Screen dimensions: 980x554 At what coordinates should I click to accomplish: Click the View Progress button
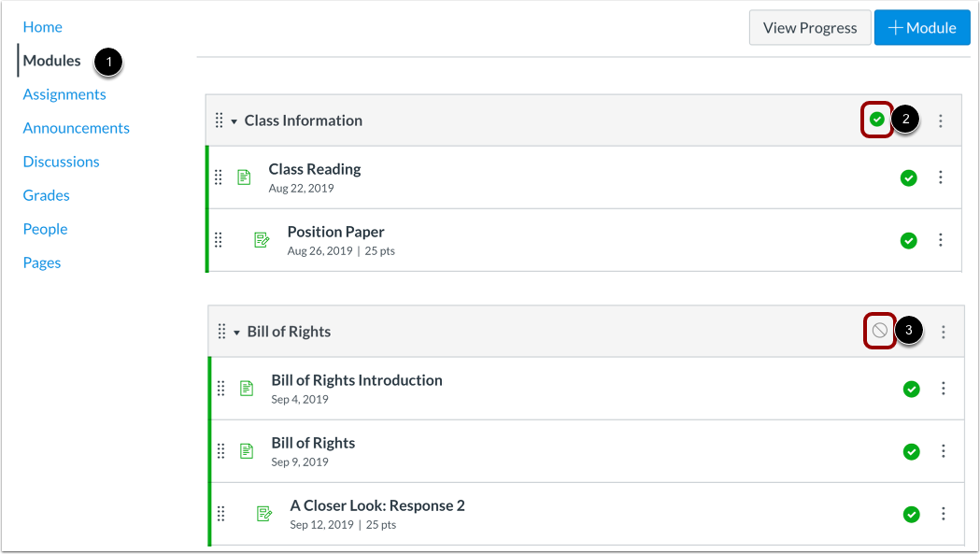809,27
